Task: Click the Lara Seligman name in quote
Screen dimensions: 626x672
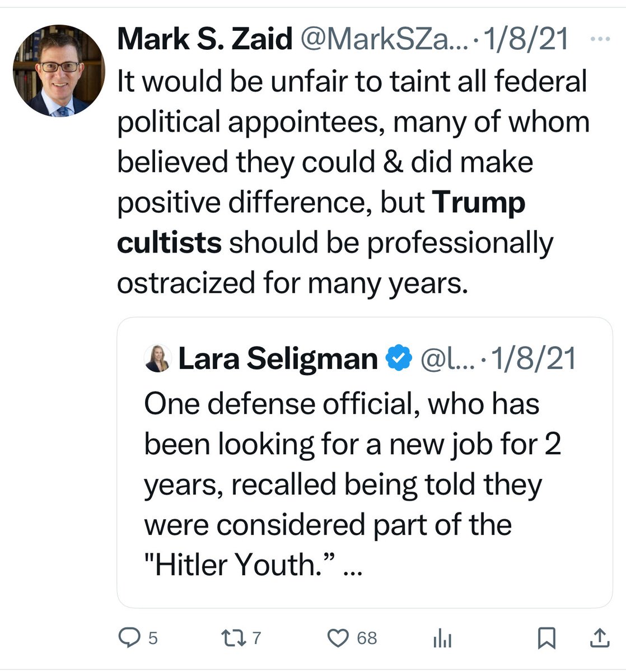Action: click(278, 359)
